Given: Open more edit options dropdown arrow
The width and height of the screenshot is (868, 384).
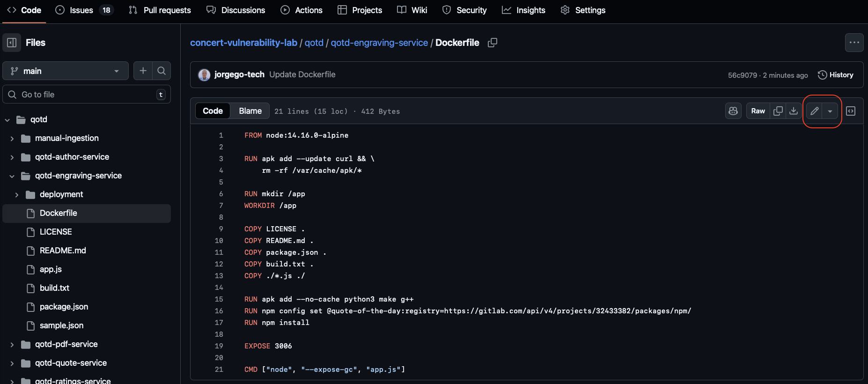Looking at the screenshot, I should click(x=830, y=111).
